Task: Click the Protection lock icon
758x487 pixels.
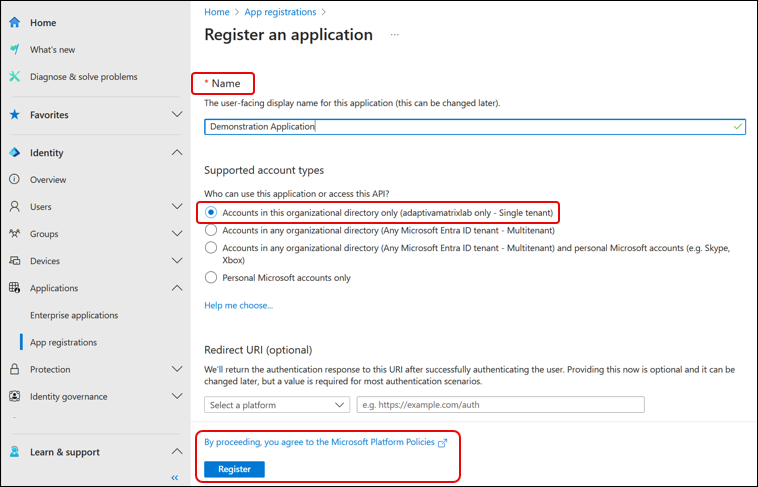Action: click(x=15, y=369)
